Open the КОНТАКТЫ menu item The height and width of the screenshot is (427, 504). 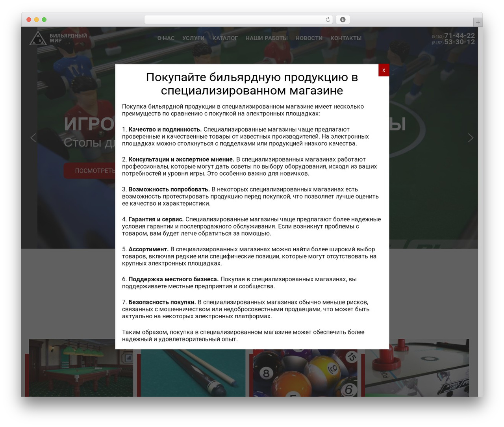346,38
